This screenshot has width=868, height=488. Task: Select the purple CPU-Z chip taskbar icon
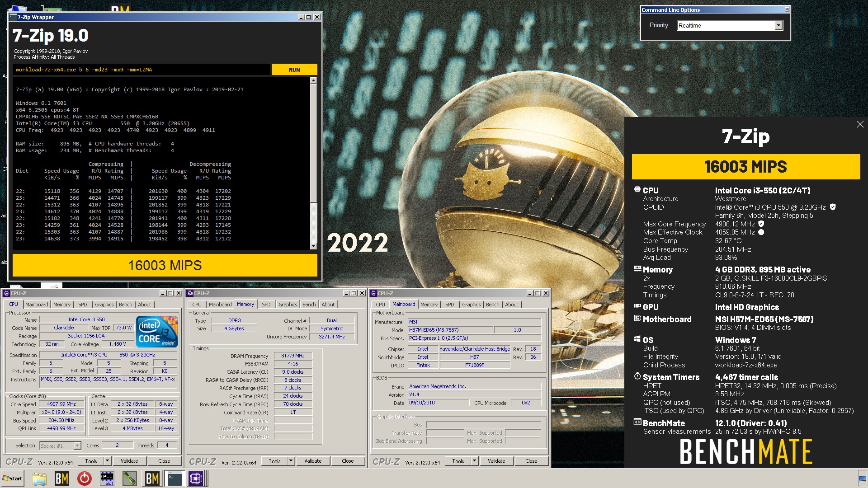[x=196, y=479]
